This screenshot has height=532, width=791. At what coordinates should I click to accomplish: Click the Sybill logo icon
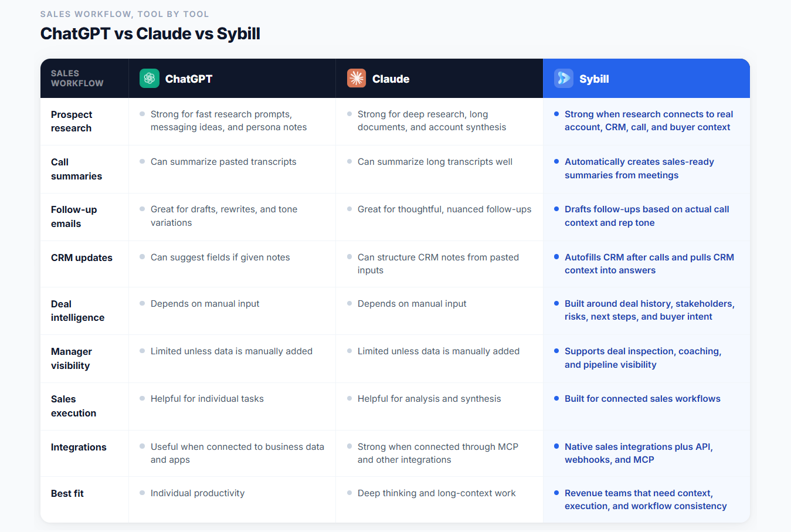click(563, 78)
